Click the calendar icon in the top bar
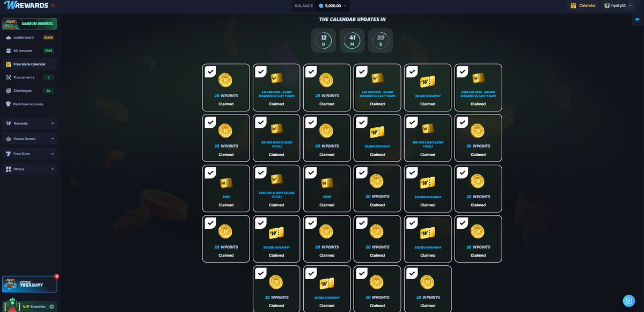644x312 pixels. tap(573, 5)
